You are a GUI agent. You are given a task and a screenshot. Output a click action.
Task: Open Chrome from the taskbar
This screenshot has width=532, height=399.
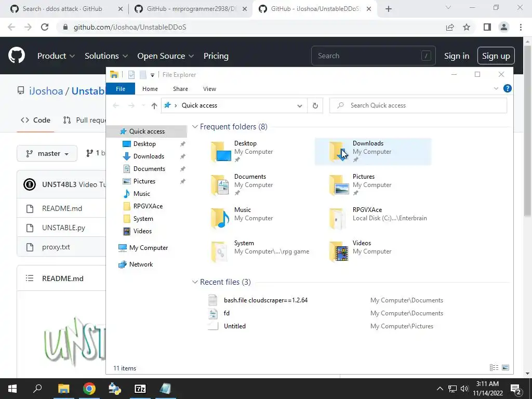89,389
